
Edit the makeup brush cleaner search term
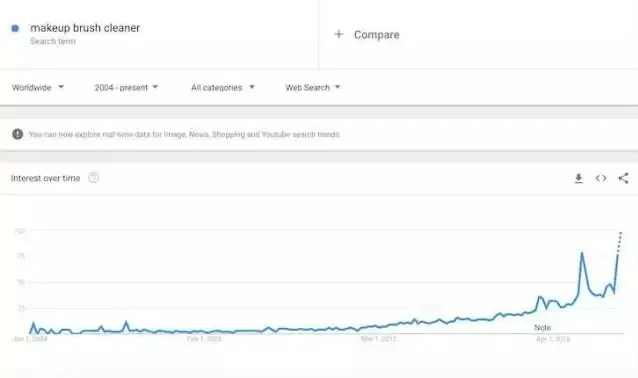tap(85, 28)
